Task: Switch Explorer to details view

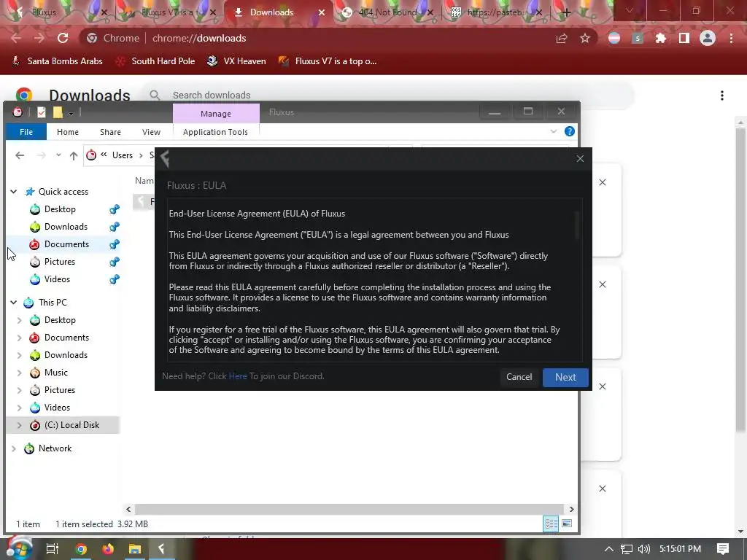Action: (551, 524)
